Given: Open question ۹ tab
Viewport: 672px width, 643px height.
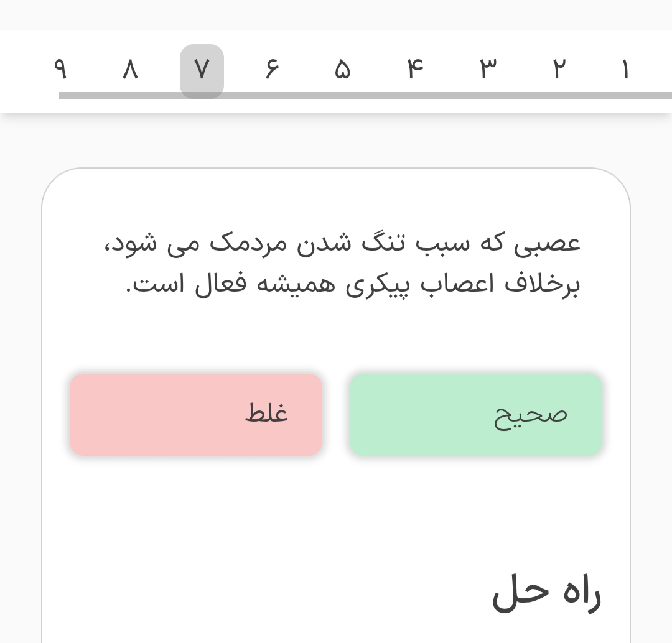Looking at the screenshot, I should pos(60,70).
